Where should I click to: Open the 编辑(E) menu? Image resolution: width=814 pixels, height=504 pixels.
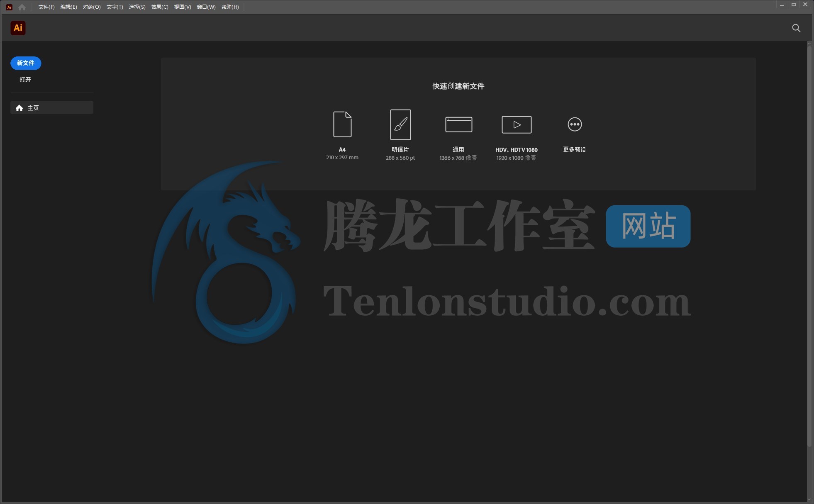tap(69, 7)
